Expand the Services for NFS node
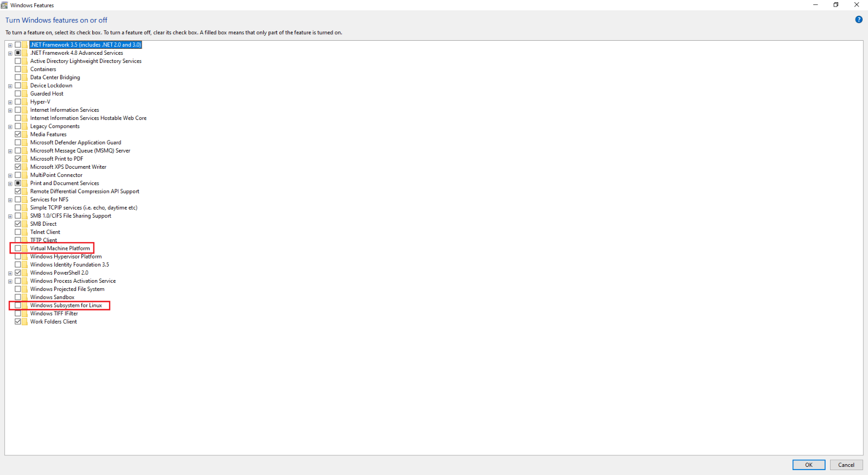 [x=10, y=200]
